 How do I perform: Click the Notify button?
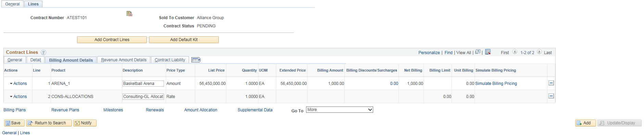point(85,123)
